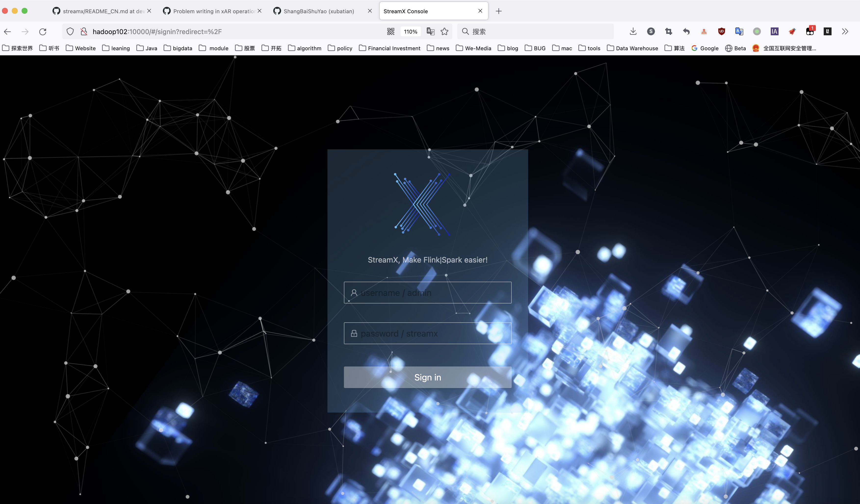Viewport: 860px width, 504px height.
Task: Open the Website bookmark folder
Action: pos(80,48)
